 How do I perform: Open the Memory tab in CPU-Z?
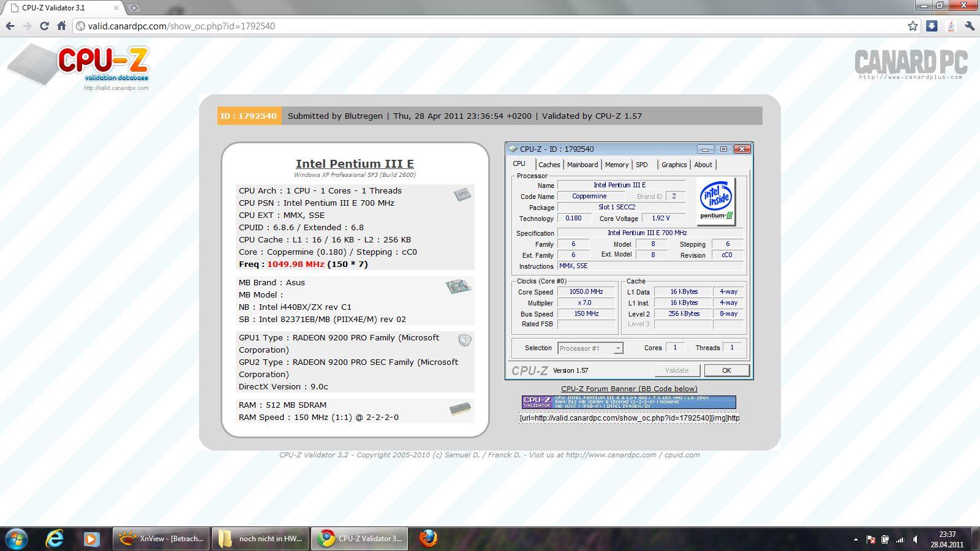(x=617, y=165)
